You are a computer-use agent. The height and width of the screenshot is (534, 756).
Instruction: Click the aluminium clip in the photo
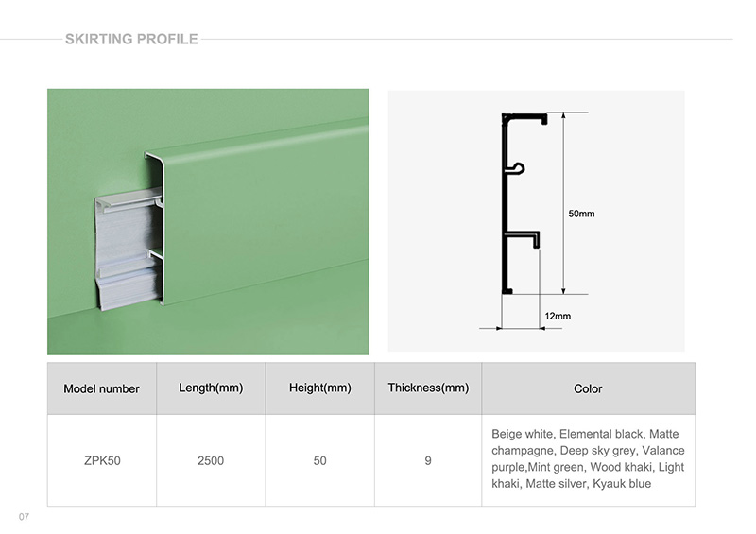pyautogui.click(x=130, y=250)
